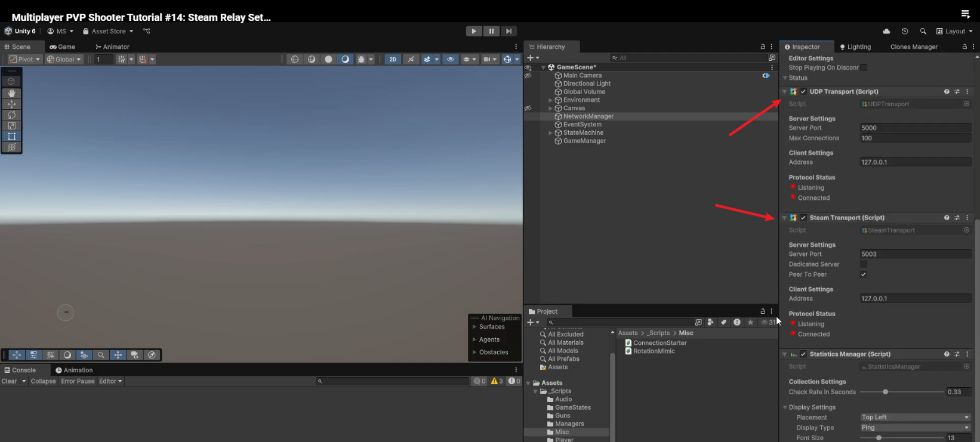Viewport: 980px width, 442px height.
Task: Toggle 2D view mode in Scene
Action: click(393, 59)
